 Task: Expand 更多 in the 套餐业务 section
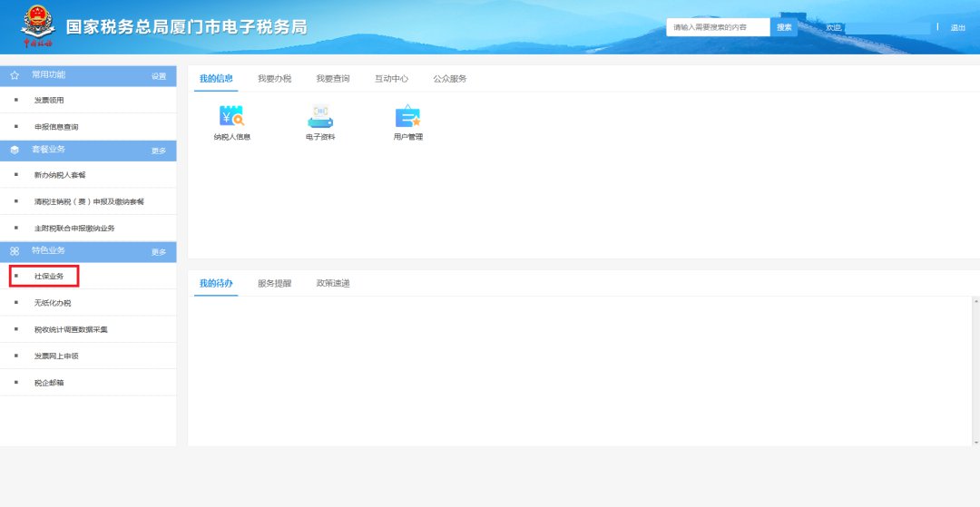(x=159, y=151)
